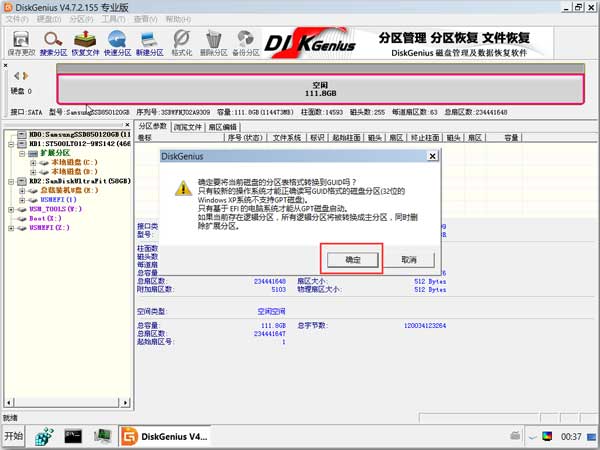This screenshot has width=600, height=450.
Task: Switch to the 扇区编辑 tab
Action: pos(223,127)
